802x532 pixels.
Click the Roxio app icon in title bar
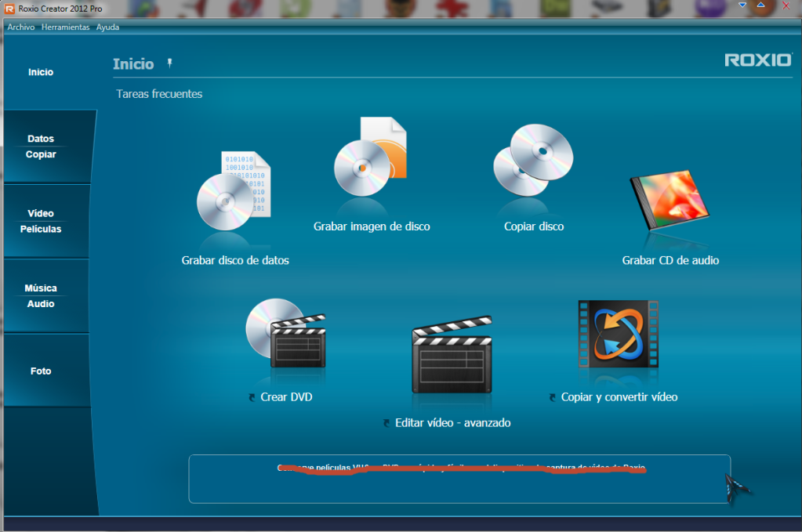click(9, 9)
